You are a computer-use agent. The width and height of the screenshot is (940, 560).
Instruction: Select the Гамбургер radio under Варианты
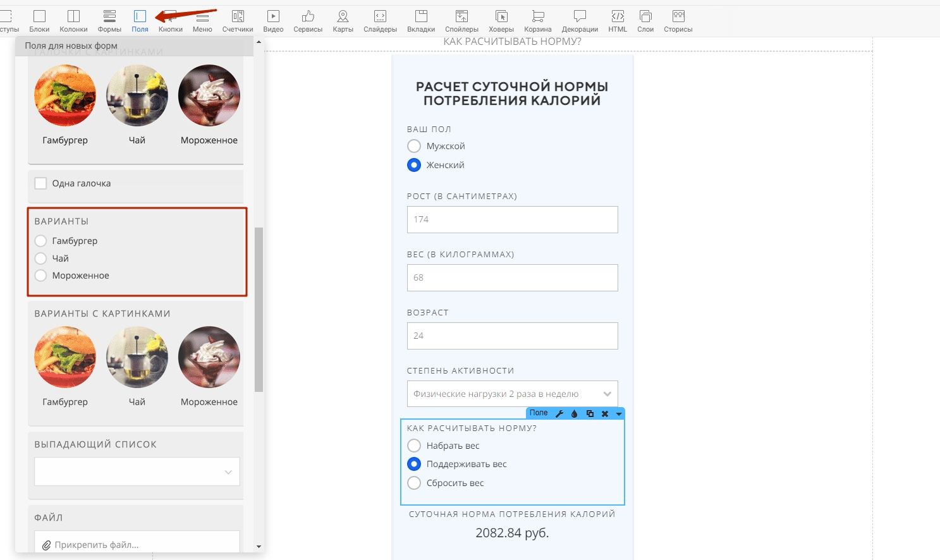click(x=40, y=241)
